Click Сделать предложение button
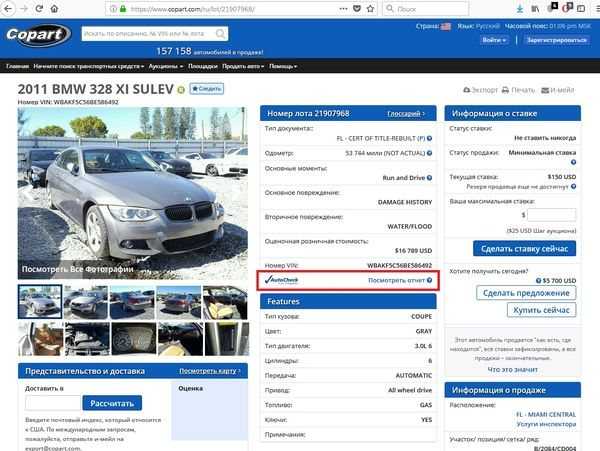Image resolution: width=600 pixels, height=451 pixels. coord(526,293)
